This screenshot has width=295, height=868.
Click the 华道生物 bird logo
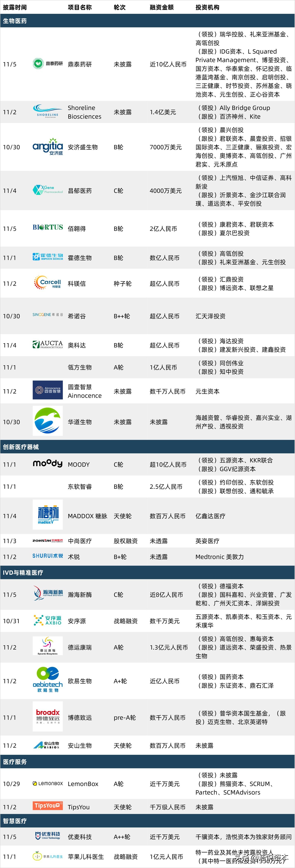pos(48,421)
